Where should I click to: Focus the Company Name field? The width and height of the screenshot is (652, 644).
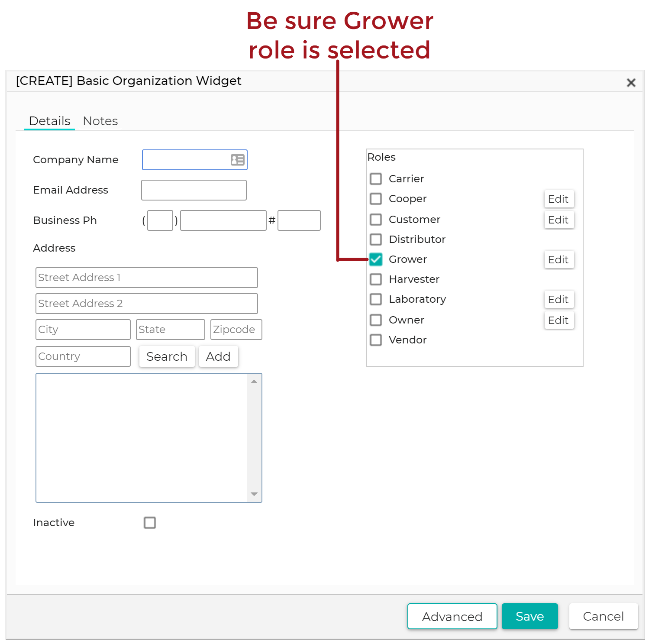pyautogui.click(x=194, y=160)
